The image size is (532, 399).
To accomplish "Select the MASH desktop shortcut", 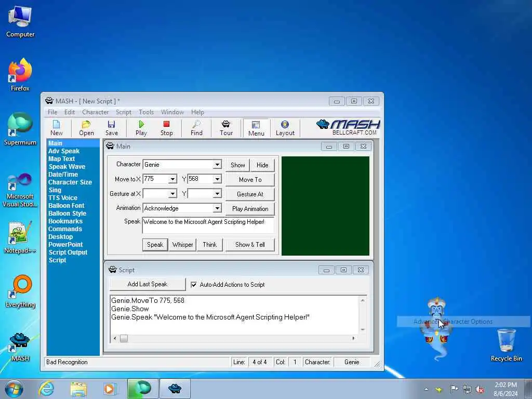I will [x=20, y=347].
